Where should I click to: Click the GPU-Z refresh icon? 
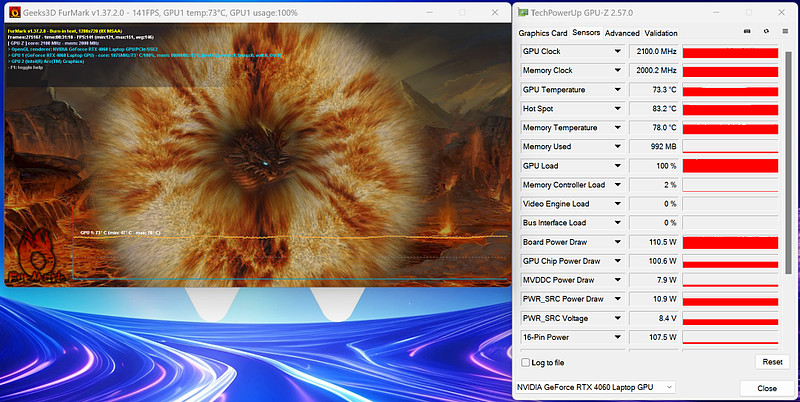pyautogui.click(x=766, y=31)
